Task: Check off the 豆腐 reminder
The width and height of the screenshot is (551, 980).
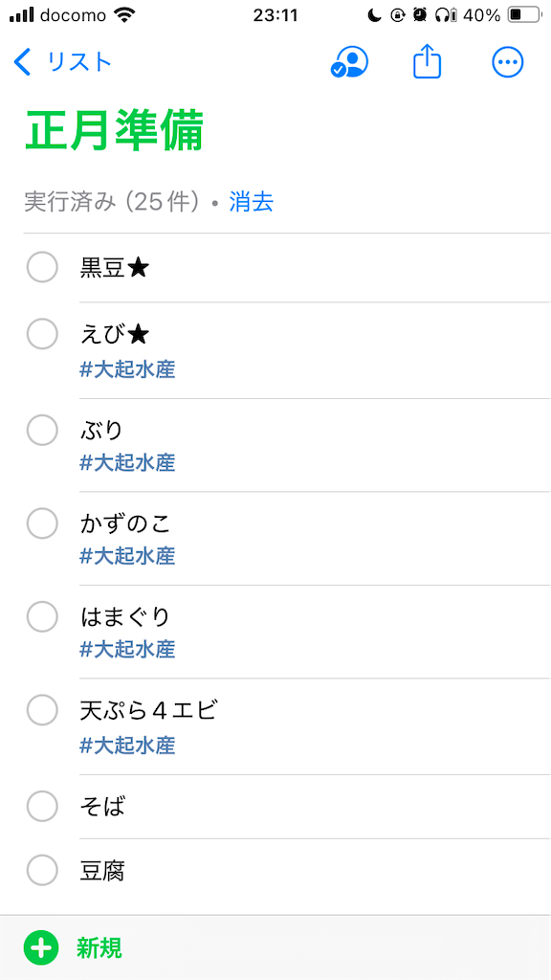Action: pos(42,869)
